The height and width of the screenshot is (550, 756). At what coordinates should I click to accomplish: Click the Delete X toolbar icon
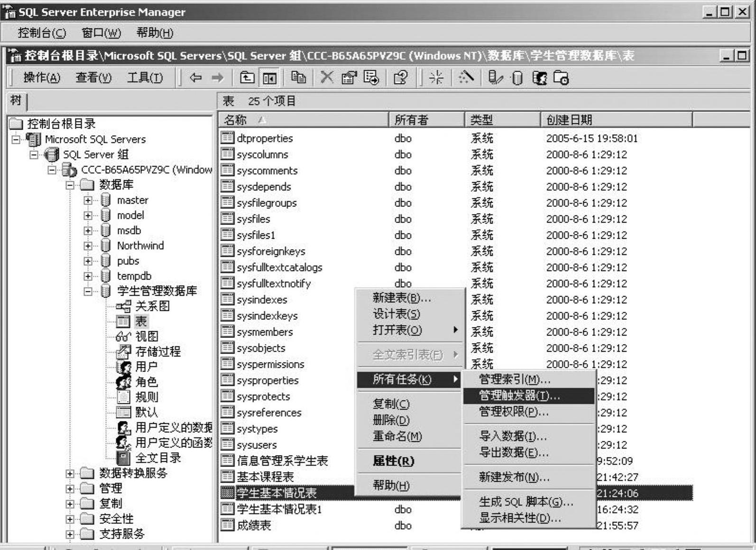(327, 77)
